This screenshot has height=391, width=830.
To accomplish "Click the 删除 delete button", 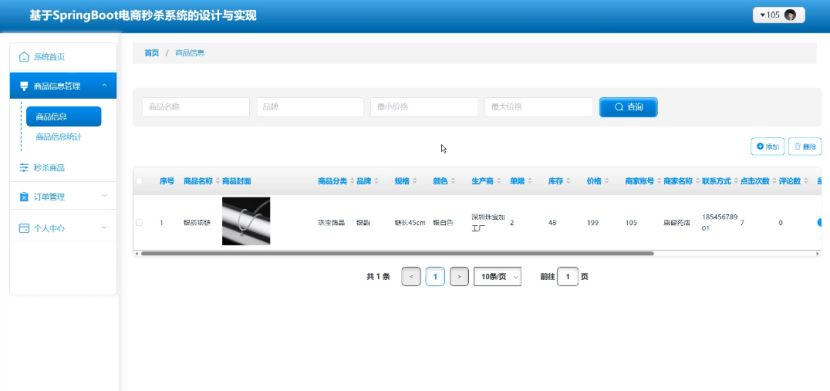I will [x=805, y=147].
